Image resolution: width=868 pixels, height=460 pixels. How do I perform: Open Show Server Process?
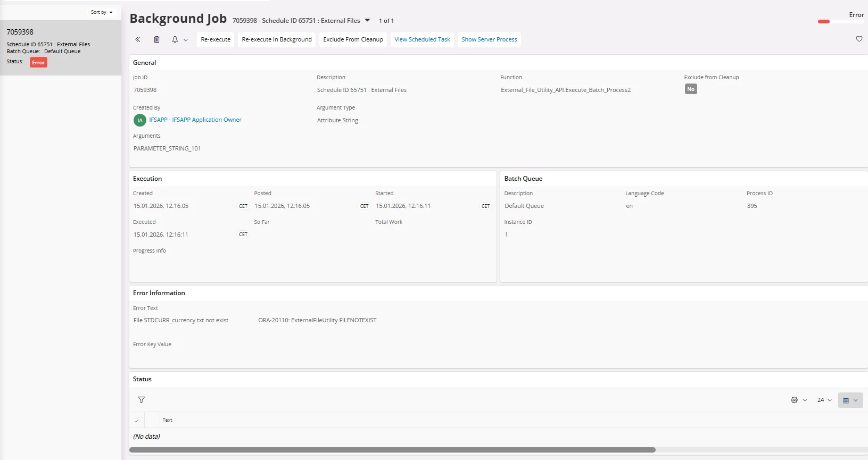point(489,39)
